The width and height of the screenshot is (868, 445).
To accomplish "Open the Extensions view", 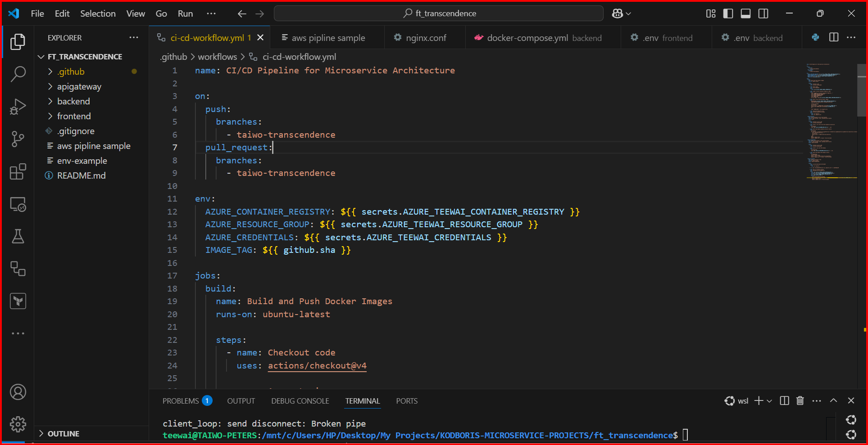I will (18, 171).
